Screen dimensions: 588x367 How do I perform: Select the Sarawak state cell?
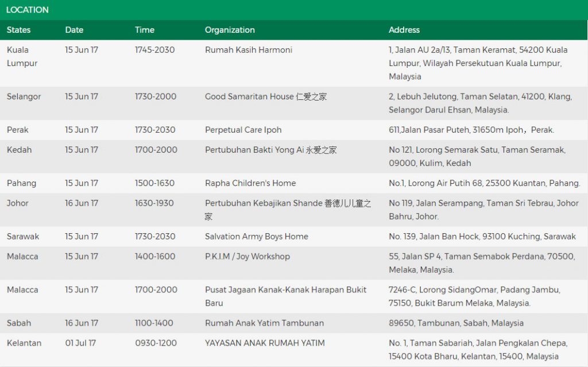click(23, 237)
